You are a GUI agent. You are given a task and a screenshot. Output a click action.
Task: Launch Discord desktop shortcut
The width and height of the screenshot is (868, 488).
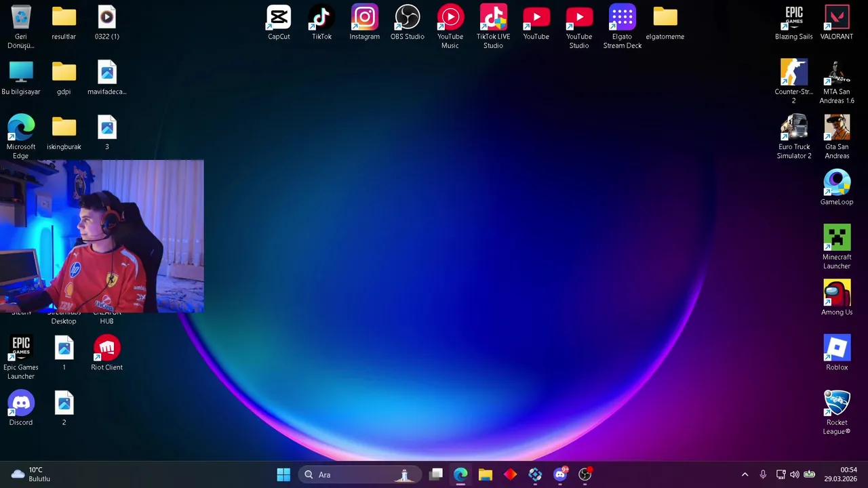coord(21,409)
